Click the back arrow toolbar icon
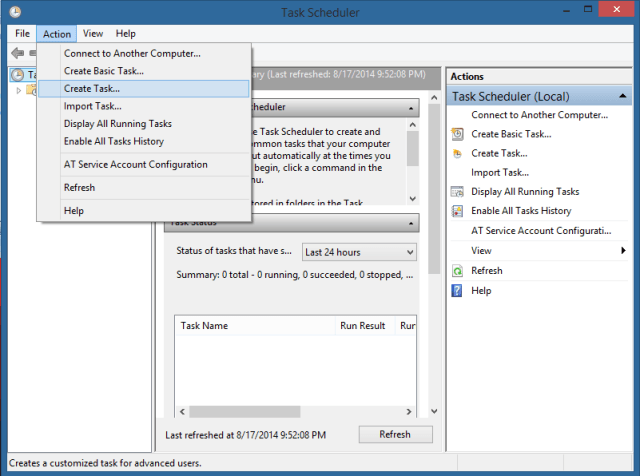The height and width of the screenshot is (476, 640). point(18,53)
